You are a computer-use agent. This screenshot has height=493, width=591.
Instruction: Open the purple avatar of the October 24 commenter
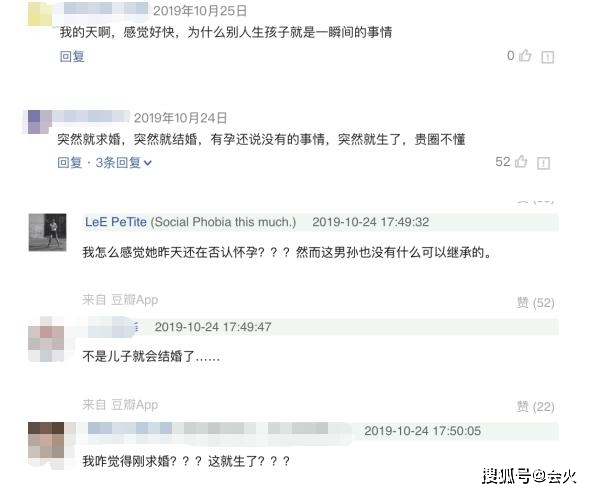point(39,122)
